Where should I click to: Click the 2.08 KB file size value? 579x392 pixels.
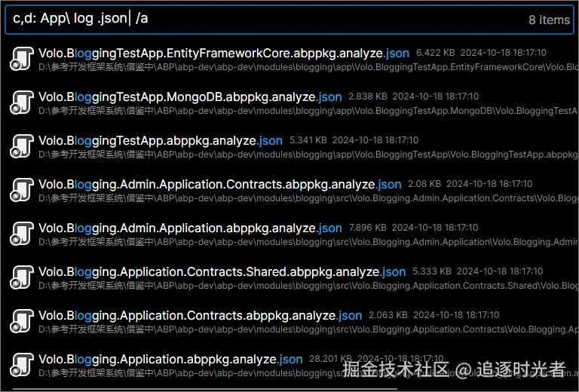424,184
